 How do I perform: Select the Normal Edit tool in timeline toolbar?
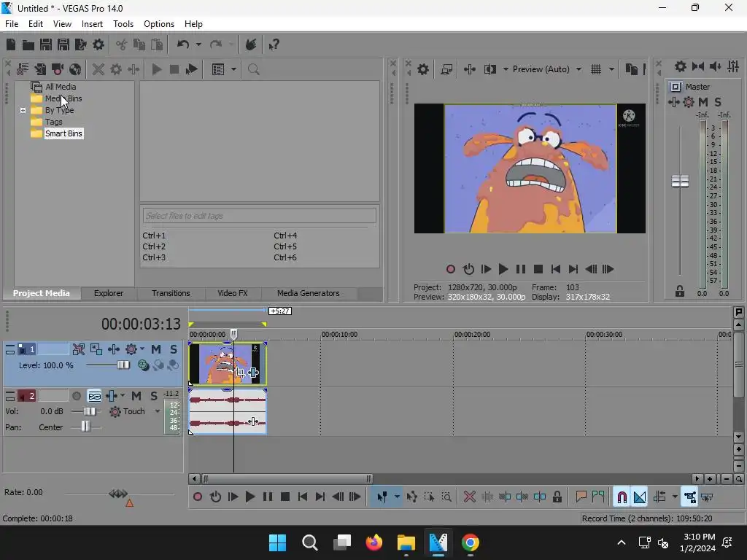tap(382, 497)
